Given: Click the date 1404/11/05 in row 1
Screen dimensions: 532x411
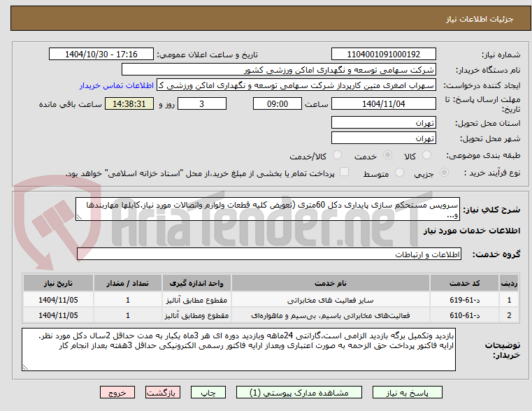Looking at the screenshot, I should (x=58, y=300).
